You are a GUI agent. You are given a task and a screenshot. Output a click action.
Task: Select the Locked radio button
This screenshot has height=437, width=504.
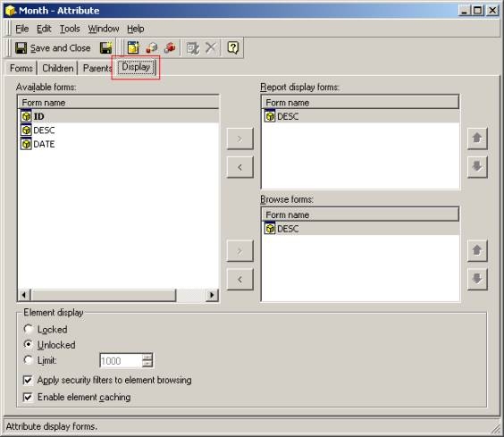pyautogui.click(x=29, y=329)
